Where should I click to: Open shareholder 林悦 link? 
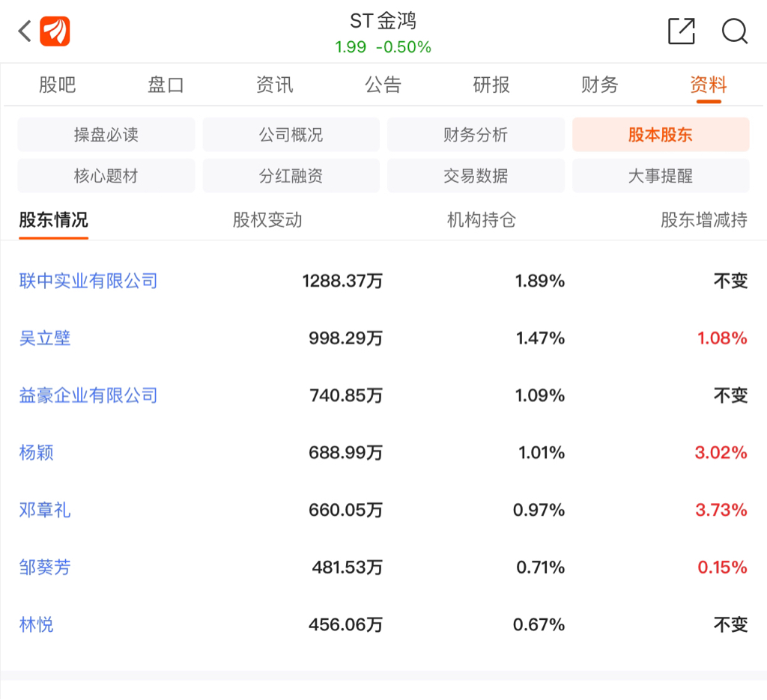coord(36,624)
